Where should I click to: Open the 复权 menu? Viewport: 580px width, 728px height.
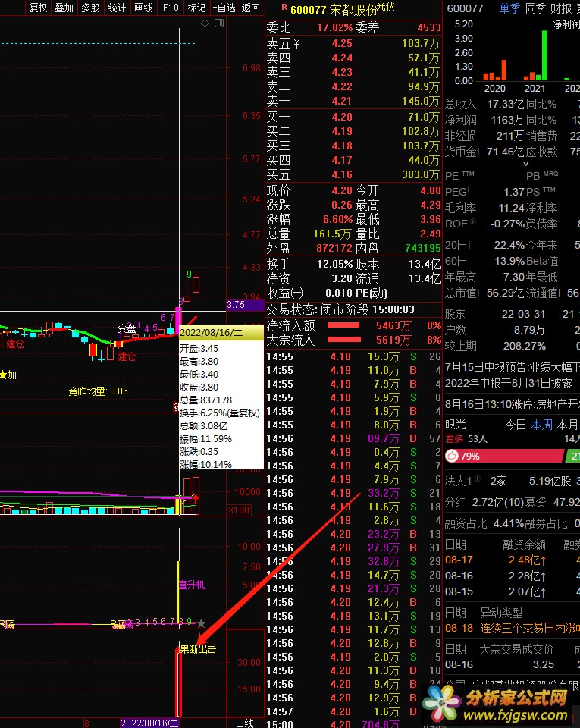[38, 8]
